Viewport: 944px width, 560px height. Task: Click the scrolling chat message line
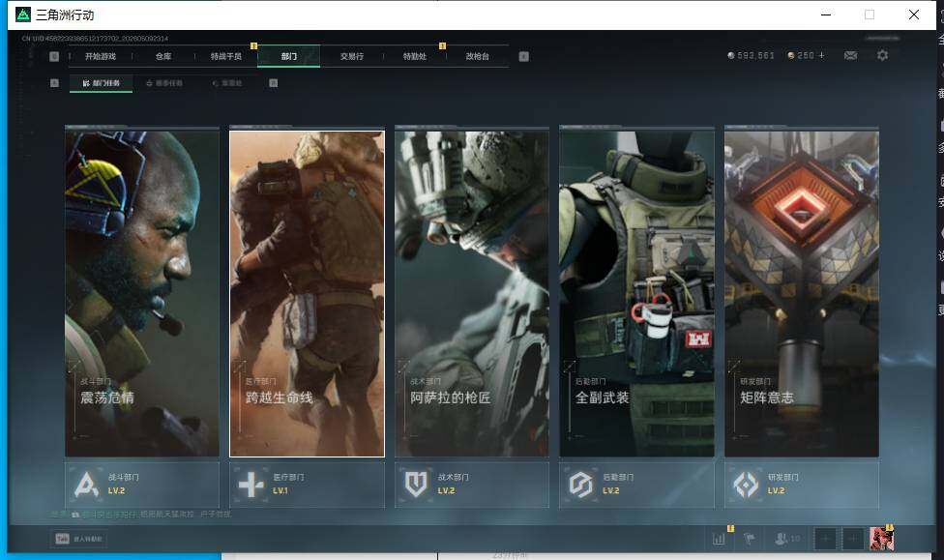[141, 515]
